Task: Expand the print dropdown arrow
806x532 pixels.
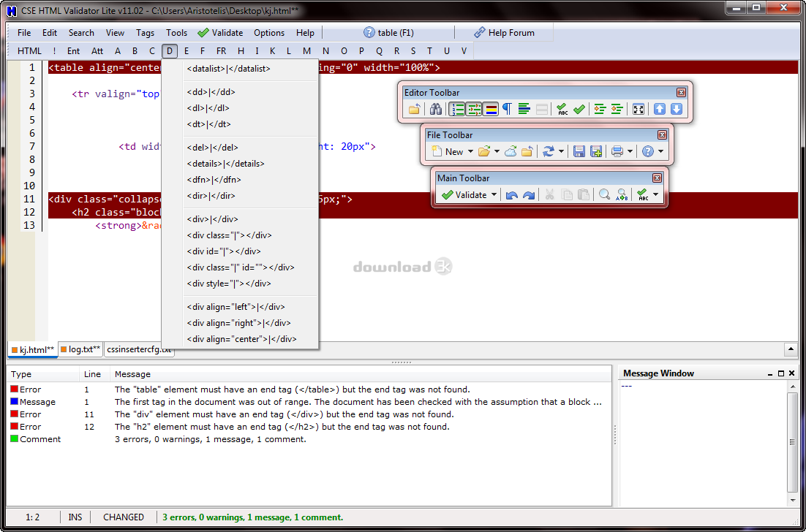Action: [x=630, y=151]
